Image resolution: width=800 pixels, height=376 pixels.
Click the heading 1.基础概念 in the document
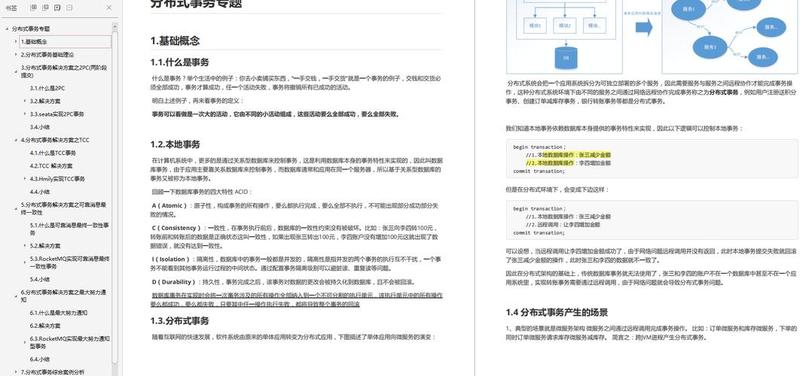pyautogui.click(x=175, y=41)
